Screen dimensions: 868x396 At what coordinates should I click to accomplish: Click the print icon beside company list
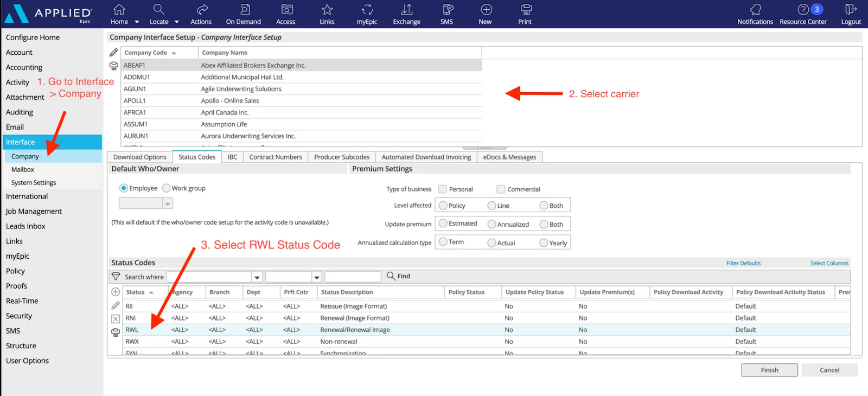click(x=113, y=66)
